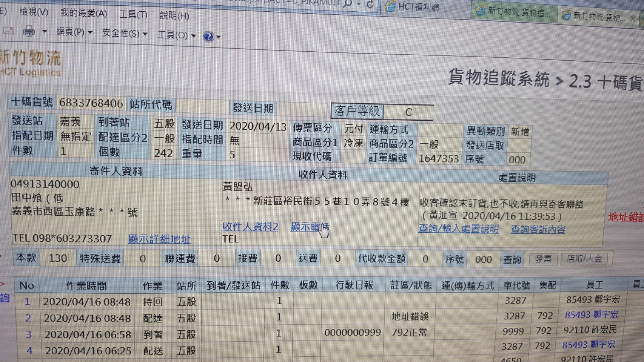
Task: Click the 收客確認未訂貨 disposition note
Action: coord(501,204)
